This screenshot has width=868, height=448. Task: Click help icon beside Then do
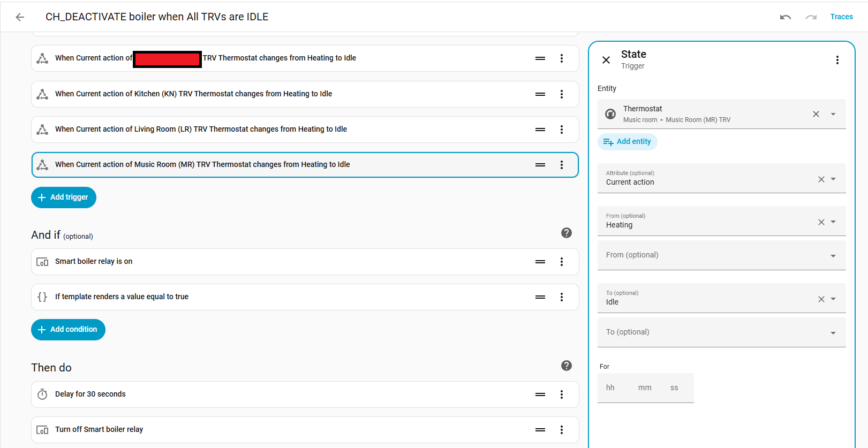(x=566, y=366)
